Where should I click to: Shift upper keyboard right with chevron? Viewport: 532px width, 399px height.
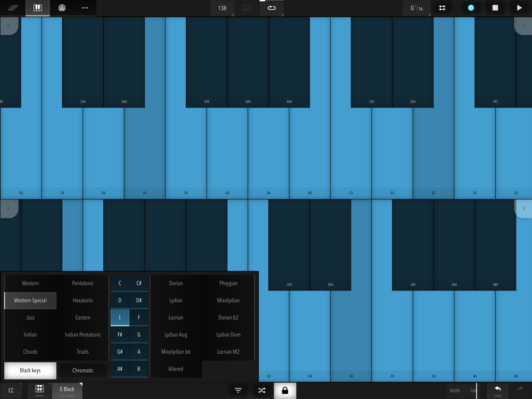point(523,26)
